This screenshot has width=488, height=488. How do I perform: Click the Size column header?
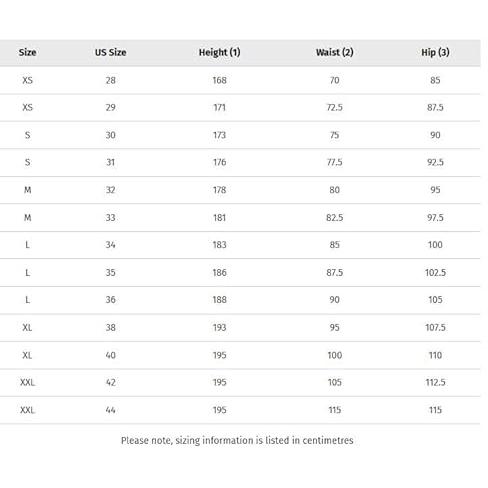[27, 52]
